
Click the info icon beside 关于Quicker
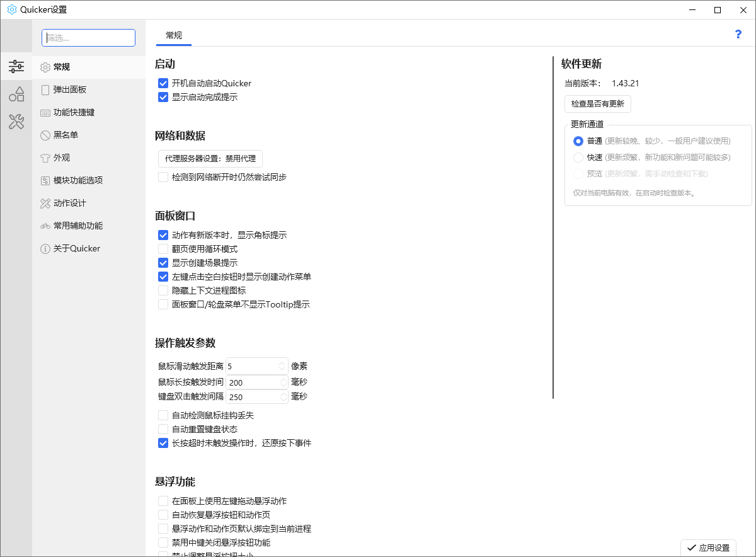[45, 249]
